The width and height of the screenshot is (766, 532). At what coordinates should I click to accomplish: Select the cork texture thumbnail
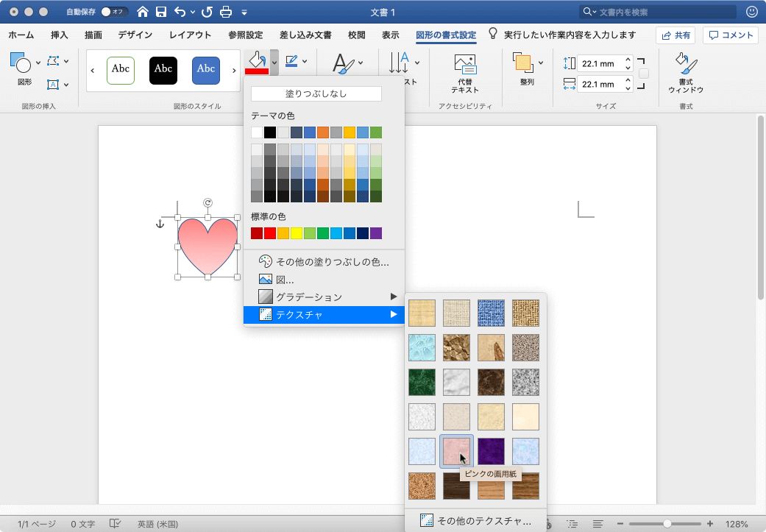pos(422,486)
